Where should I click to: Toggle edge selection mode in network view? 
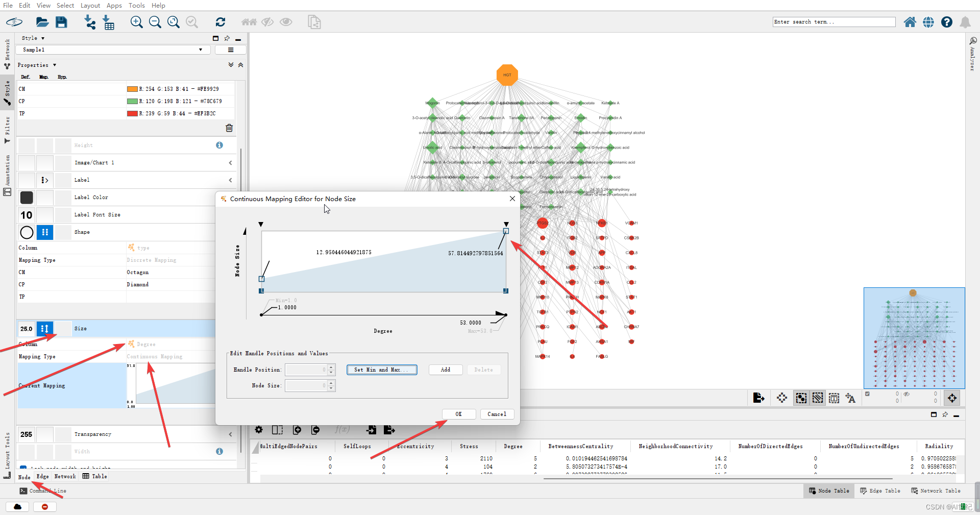tap(818, 398)
